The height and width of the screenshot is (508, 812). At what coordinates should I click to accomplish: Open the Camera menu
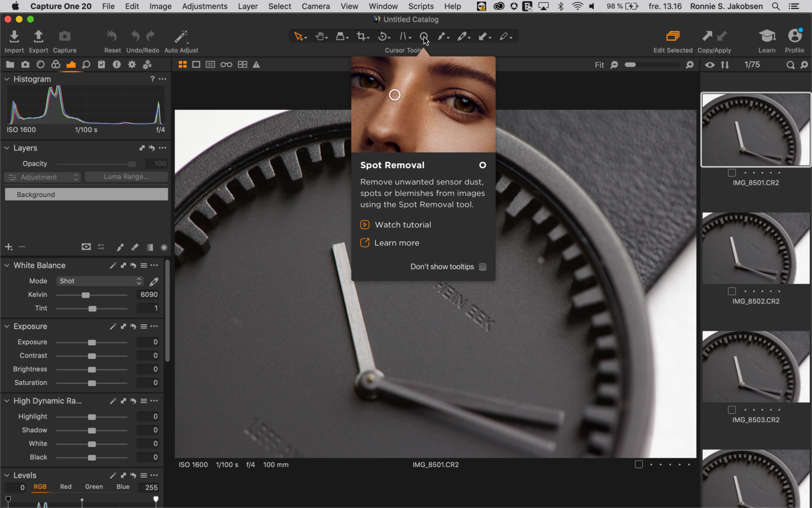click(316, 6)
